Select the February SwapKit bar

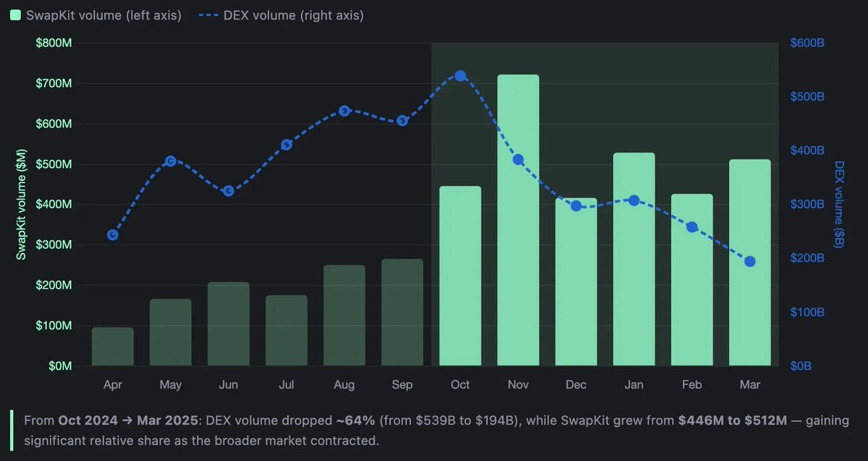[692, 280]
